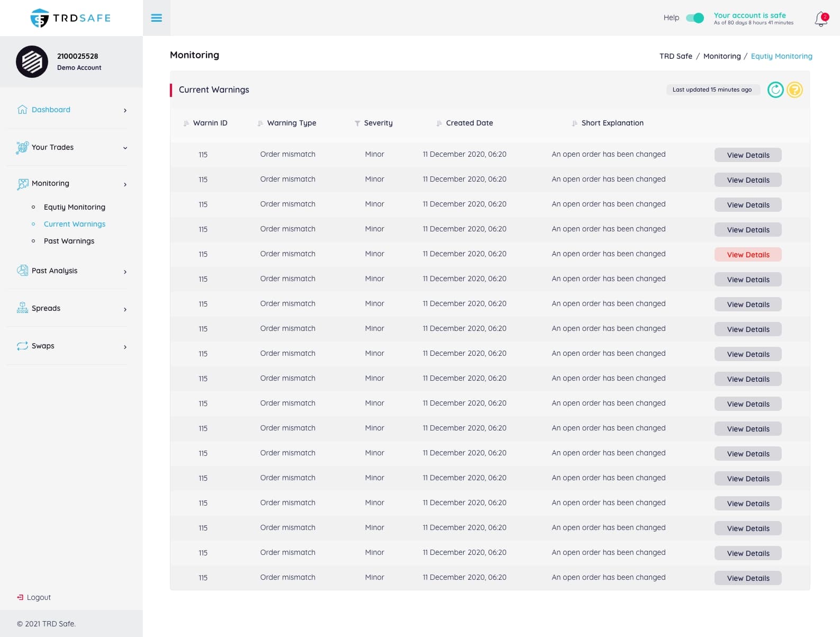The height and width of the screenshot is (637, 840).
Task: Click the Dashboard home icon
Action: tap(22, 110)
